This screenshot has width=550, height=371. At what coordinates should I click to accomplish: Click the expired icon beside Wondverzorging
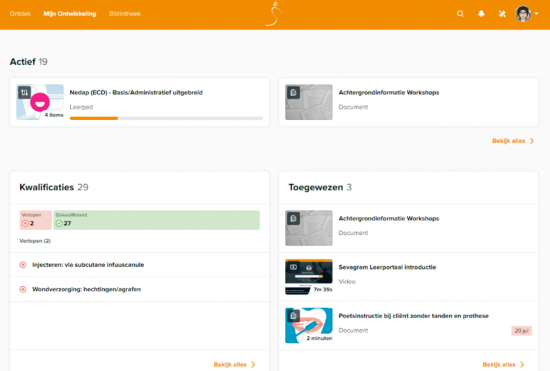23,289
